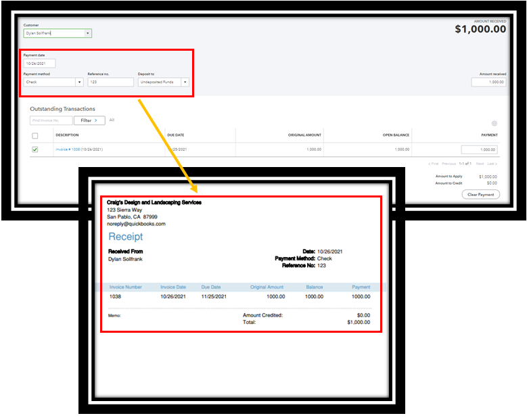Tick the select-all header checkbox
Image resolution: width=527 pixels, height=420 pixels.
click(x=35, y=136)
